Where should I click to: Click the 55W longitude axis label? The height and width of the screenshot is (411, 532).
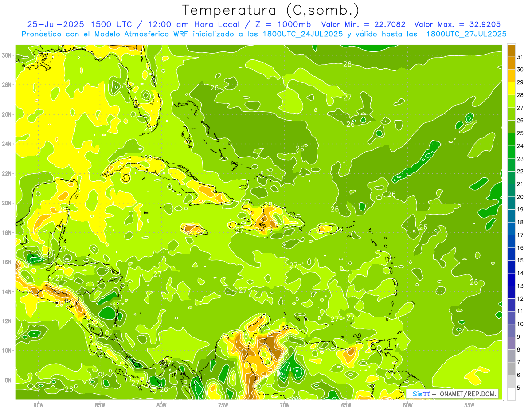click(469, 405)
